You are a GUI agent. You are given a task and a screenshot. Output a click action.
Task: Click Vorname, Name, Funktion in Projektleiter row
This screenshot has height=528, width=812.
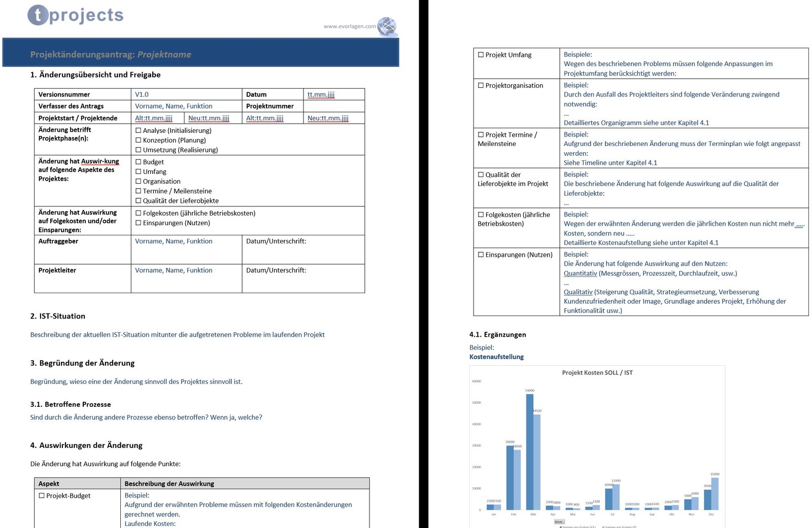(x=174, y=270)
